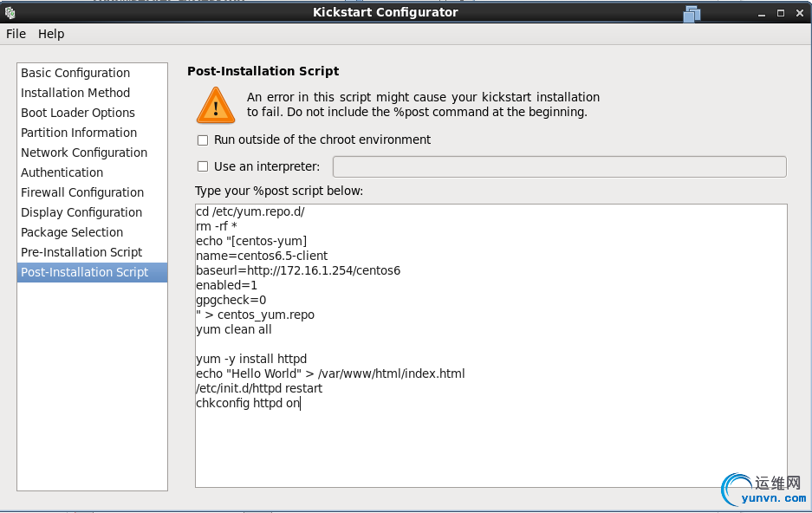
Task: Check the Use an interpreter option
Action: coord(203,166)
